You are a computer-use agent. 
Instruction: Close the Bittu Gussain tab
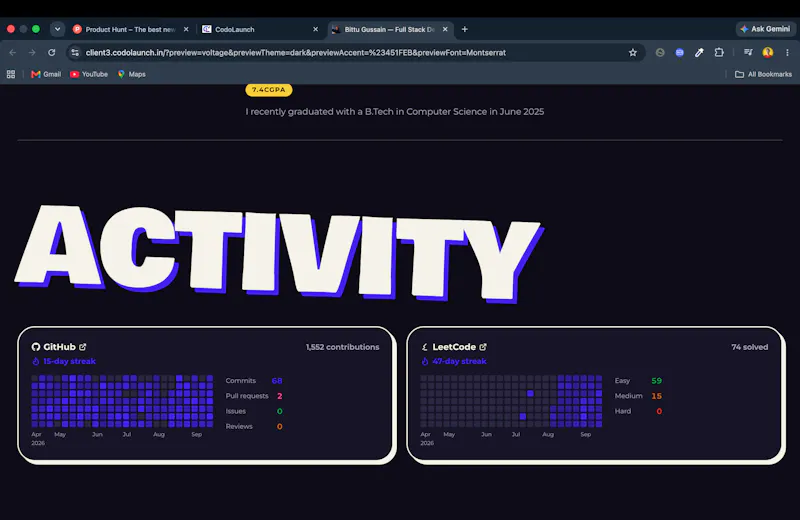click(x=445, y=30)
